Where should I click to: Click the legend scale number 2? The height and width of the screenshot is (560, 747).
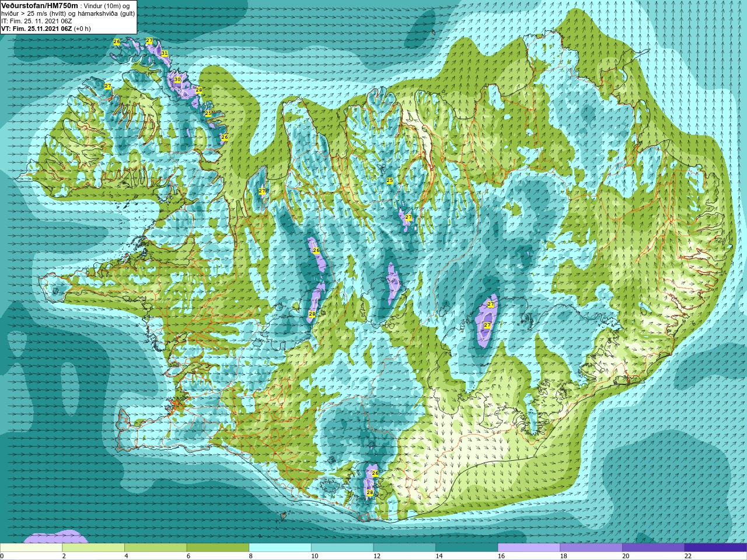(64, 556)
